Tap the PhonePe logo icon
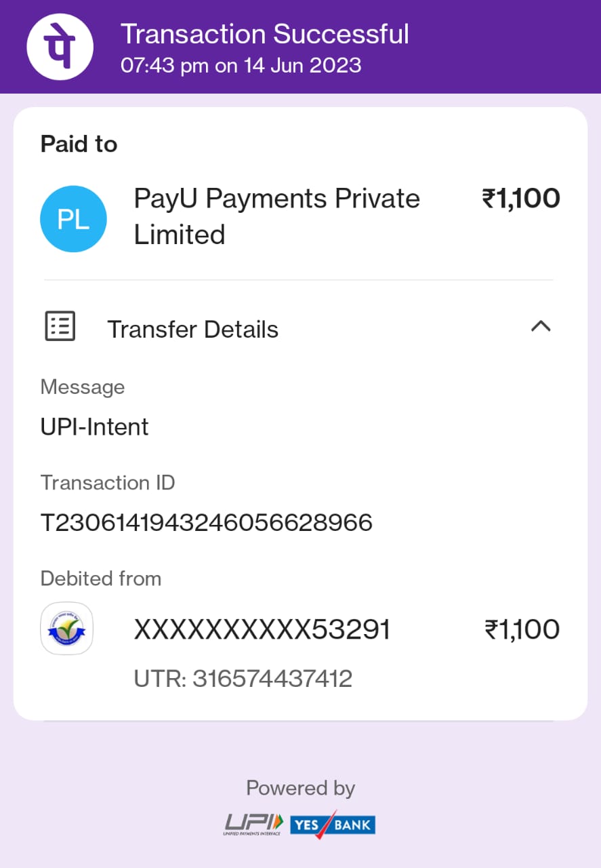Viewport: 601px width, 868px height. 60,46
